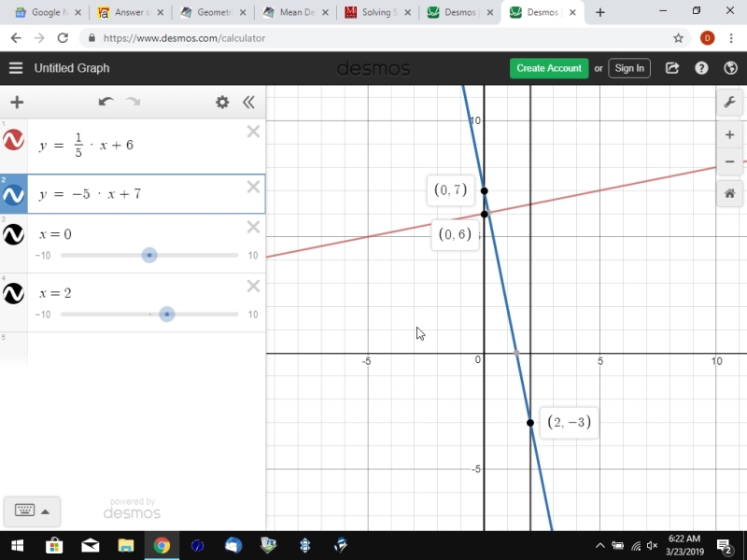Screen dimensions: 747x560
Task: Edit the lower limit -10 of the x = 0 slider
Action: click(x=43, y=256)
